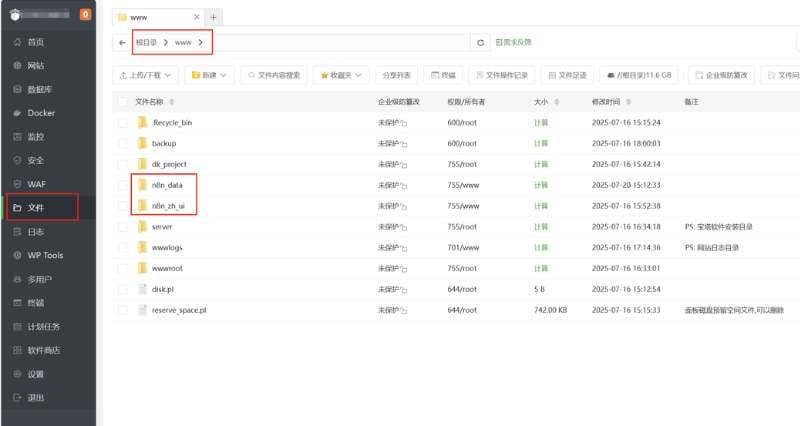Click the 文件足迹 button

[567, 75]
